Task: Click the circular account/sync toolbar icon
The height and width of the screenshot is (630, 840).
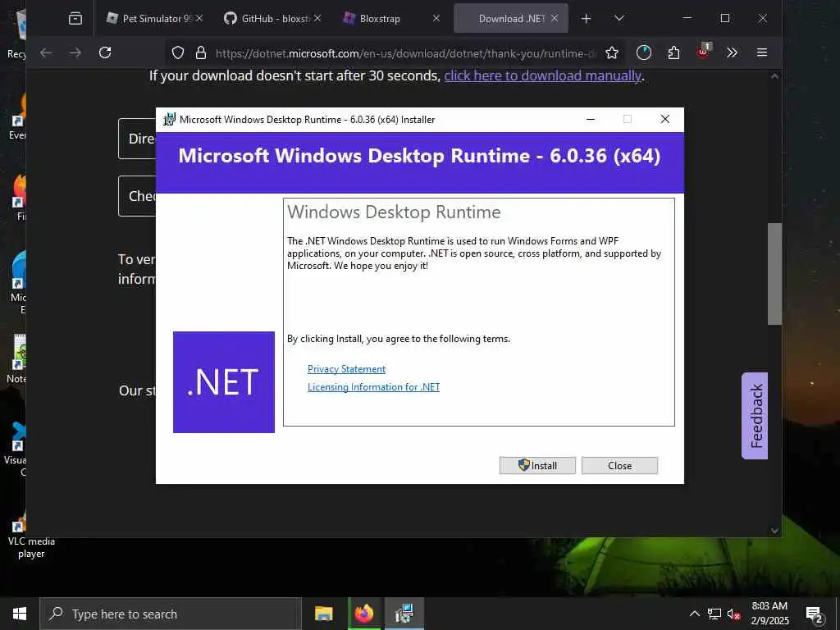Action: [x=644, y=52]
